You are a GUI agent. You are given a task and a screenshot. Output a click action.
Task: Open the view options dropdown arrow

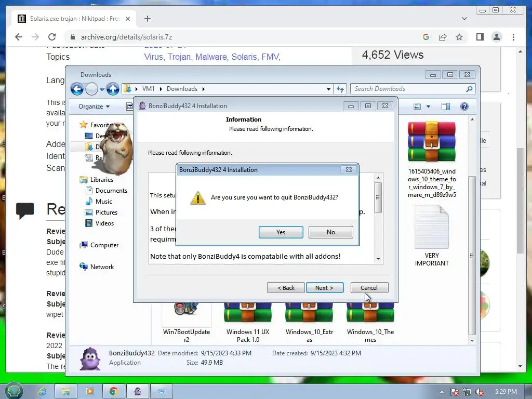428,107
